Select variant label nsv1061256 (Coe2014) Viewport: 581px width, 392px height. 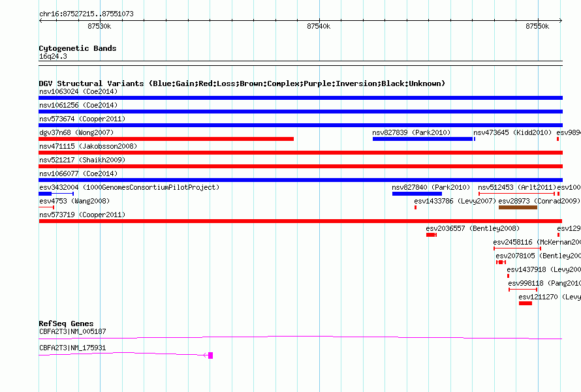(x=78, y=105)
